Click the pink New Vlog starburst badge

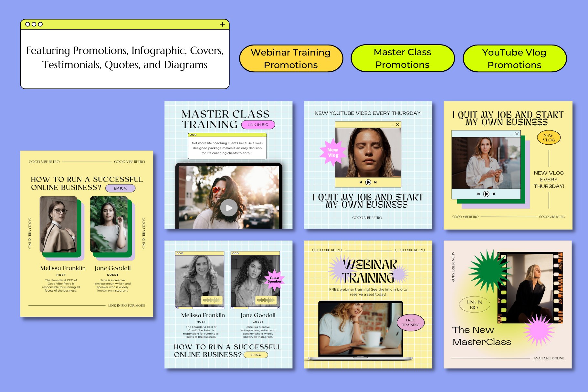point(332,152)
